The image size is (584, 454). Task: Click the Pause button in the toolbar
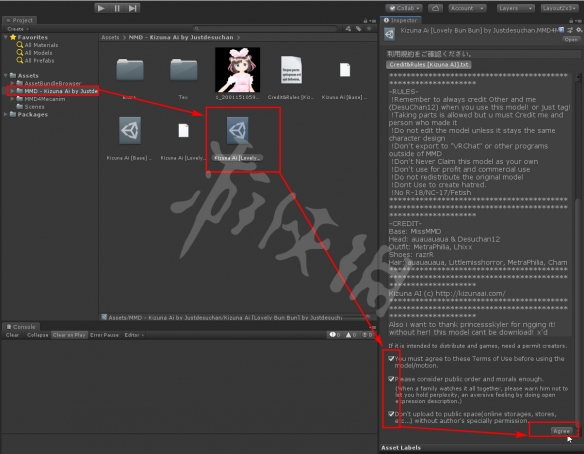point(117,8)
